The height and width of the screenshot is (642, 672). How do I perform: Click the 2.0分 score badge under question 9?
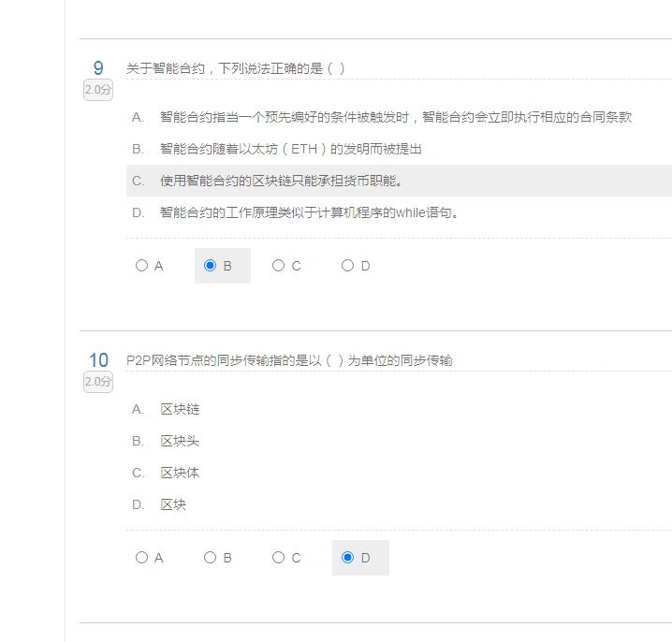pyautogui.click(x=98, y=90)
